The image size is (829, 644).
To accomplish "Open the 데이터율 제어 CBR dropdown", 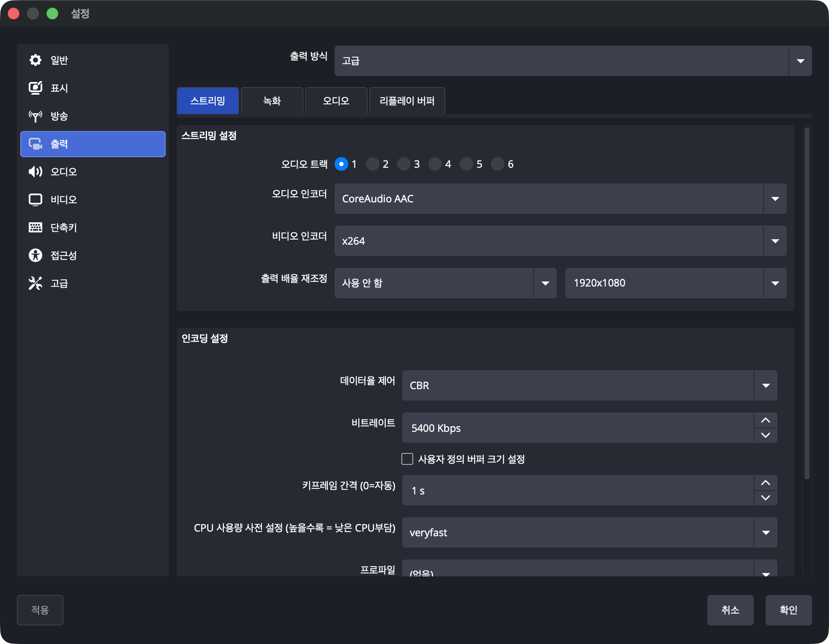I will pyautogui.click(x=589, y=385).
